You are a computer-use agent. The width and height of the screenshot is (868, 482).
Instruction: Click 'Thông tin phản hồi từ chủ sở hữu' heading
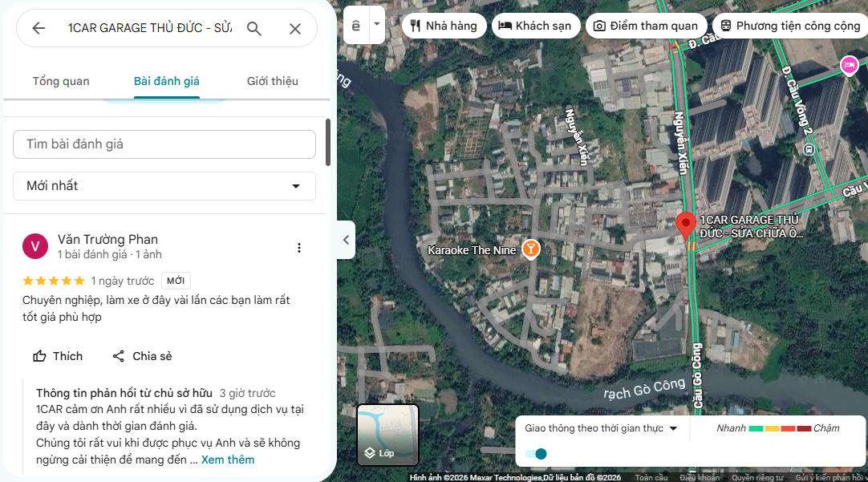click(x=124, y=393)
